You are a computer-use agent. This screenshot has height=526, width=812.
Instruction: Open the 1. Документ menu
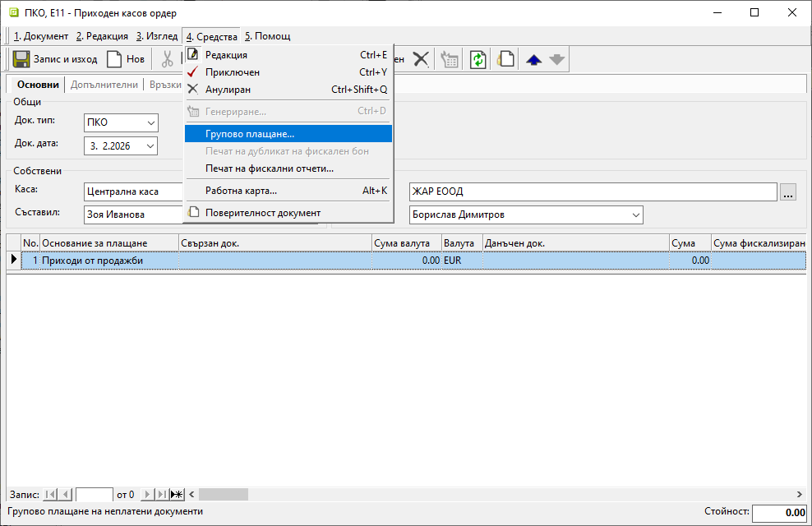click(x=41, y=36)
